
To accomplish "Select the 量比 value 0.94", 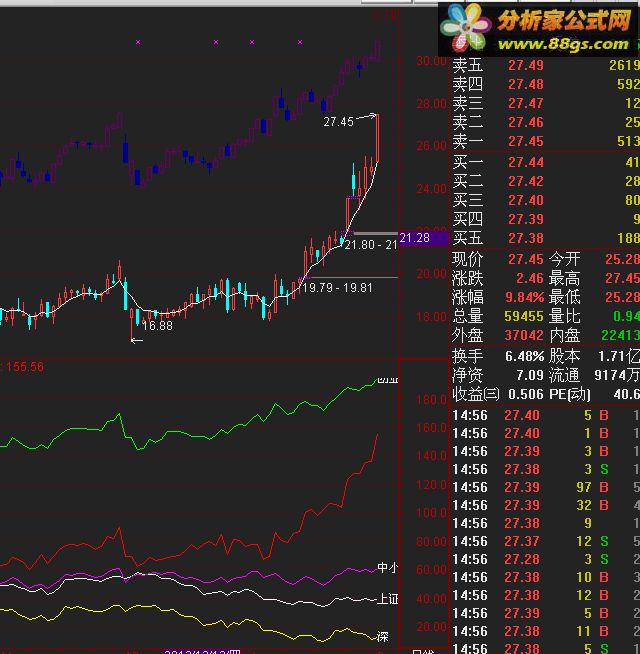I will 626,316.
